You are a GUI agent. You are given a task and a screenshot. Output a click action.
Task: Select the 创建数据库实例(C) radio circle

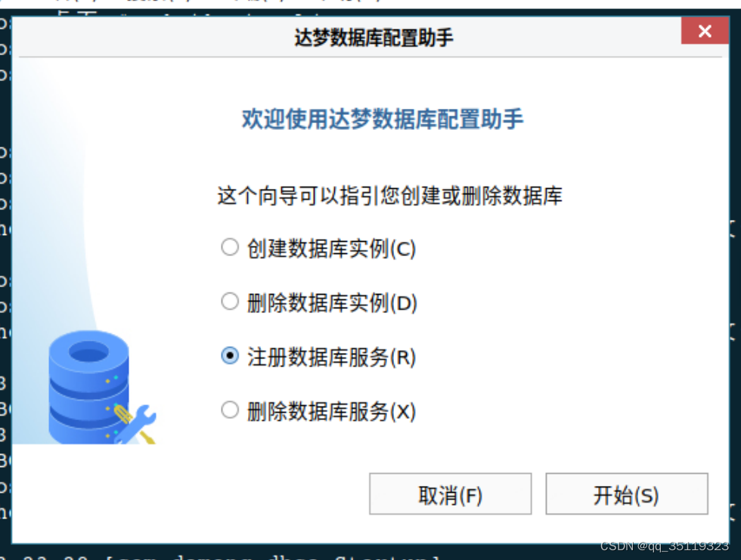tap(230, 247)
